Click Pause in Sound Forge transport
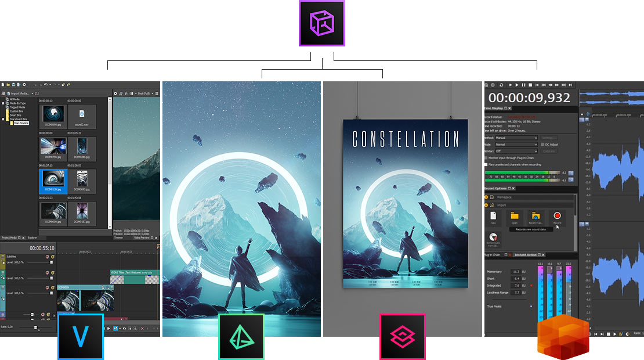Viewport: 644px width, 360px height. pos(523,85)
